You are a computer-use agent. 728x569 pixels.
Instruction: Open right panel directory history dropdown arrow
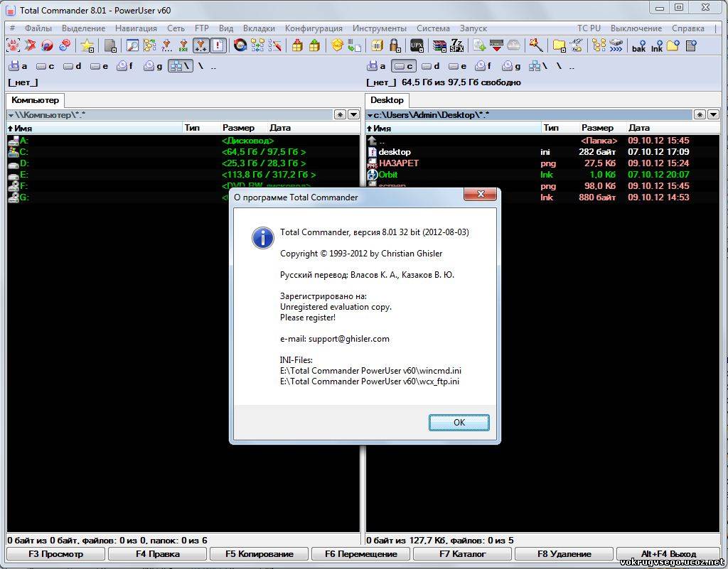(x=713, y=114)
